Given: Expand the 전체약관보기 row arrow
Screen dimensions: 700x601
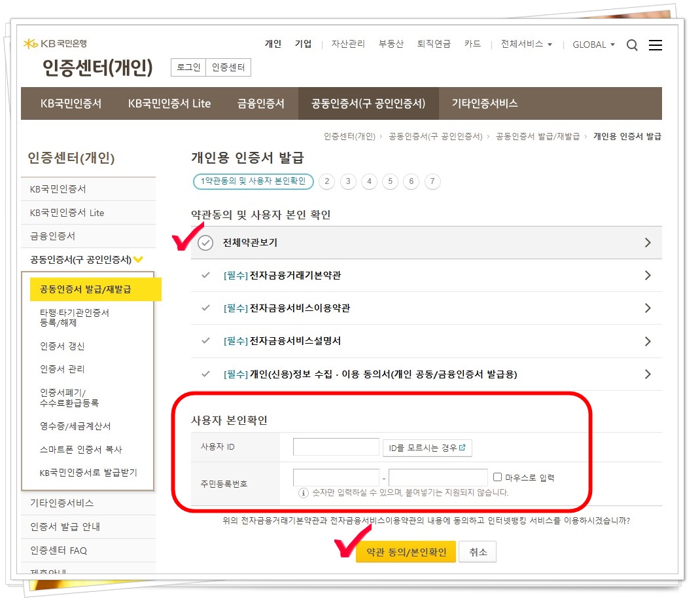Looking at the screenshot, I should click(x=648, y=243).
